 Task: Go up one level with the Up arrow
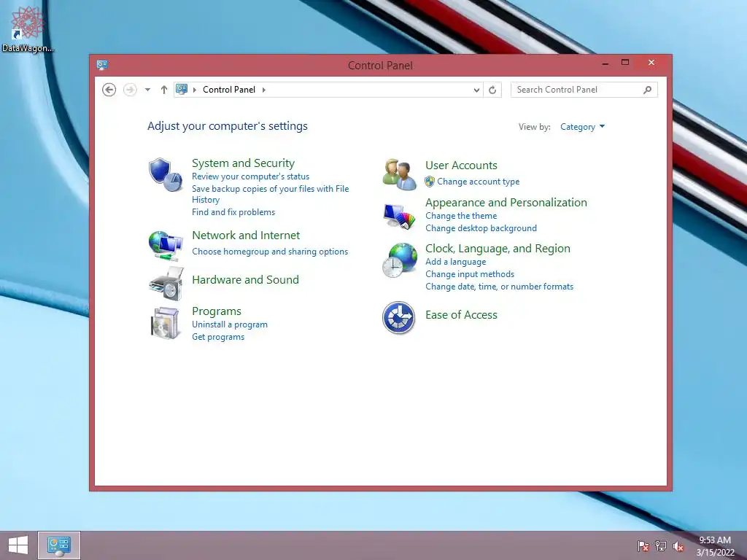164,90
